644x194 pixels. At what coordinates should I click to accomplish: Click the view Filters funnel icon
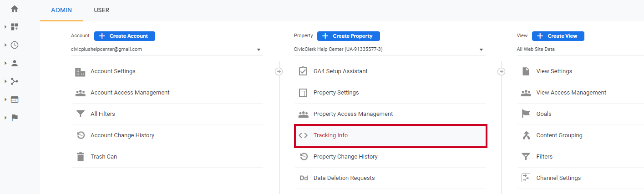point(526,157)
